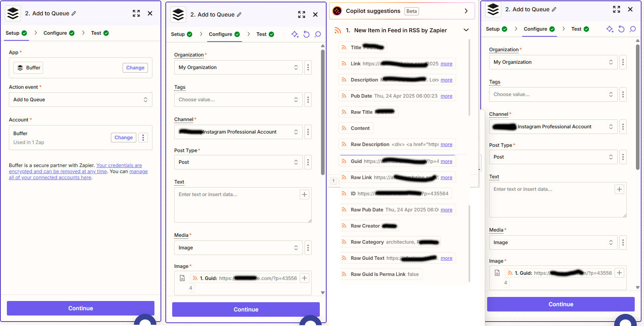Open the Channel dropdown in the second panel
This screenshot has width=644, height=326.
(238, 132)
